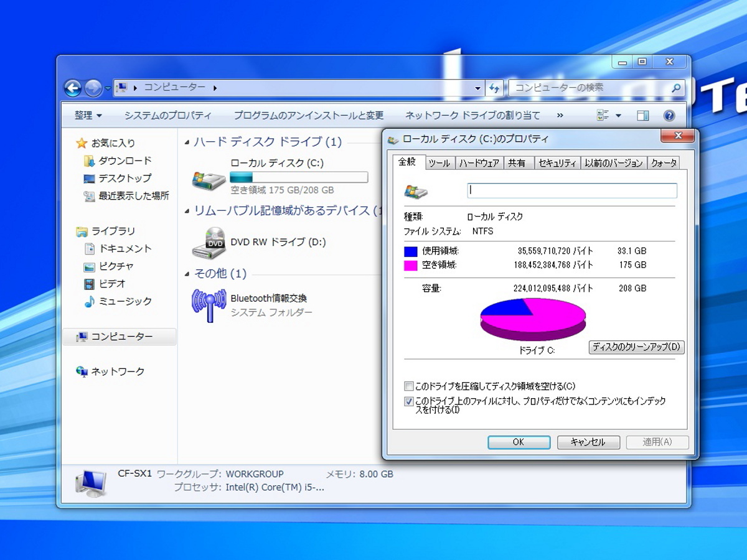The height and width of the screenshot is (560, 747).
Task: Uncheck the コンテンツにもインデックスを付ける checkbox
Action: 409,402
